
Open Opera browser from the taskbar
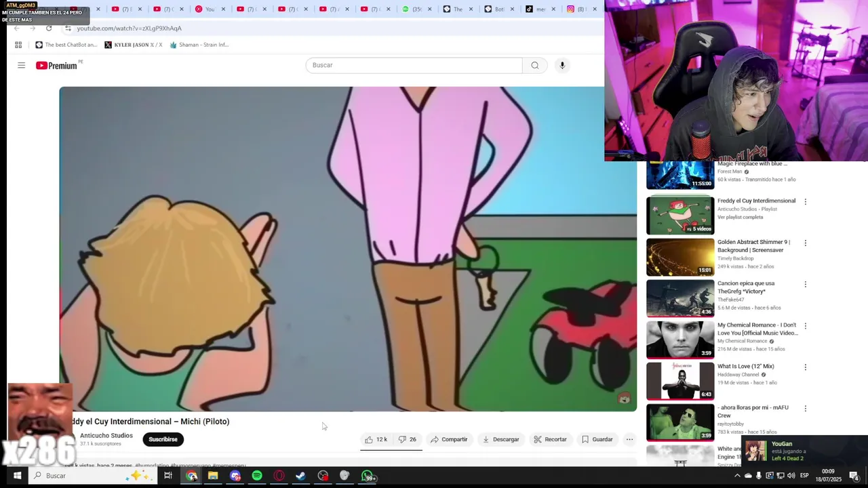[279, 476]
